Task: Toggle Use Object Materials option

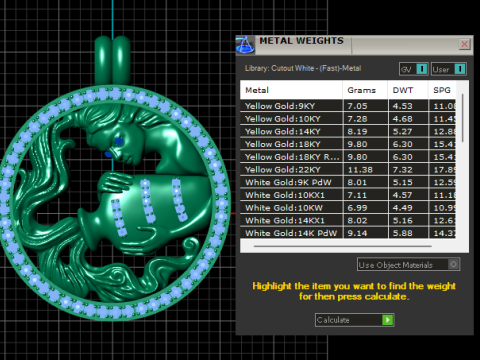Action: point(408,265)
